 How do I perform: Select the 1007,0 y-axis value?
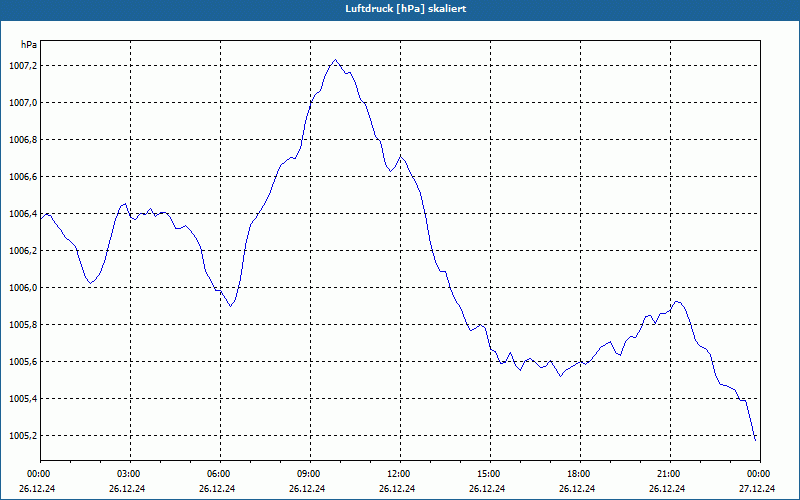point(23,103)
